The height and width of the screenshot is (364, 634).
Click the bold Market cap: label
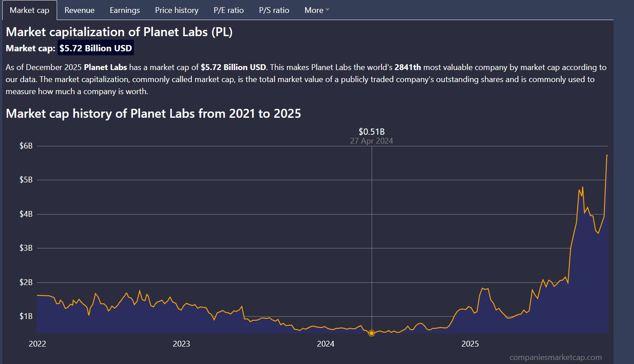pyautogui.click(x=31, y=48)
